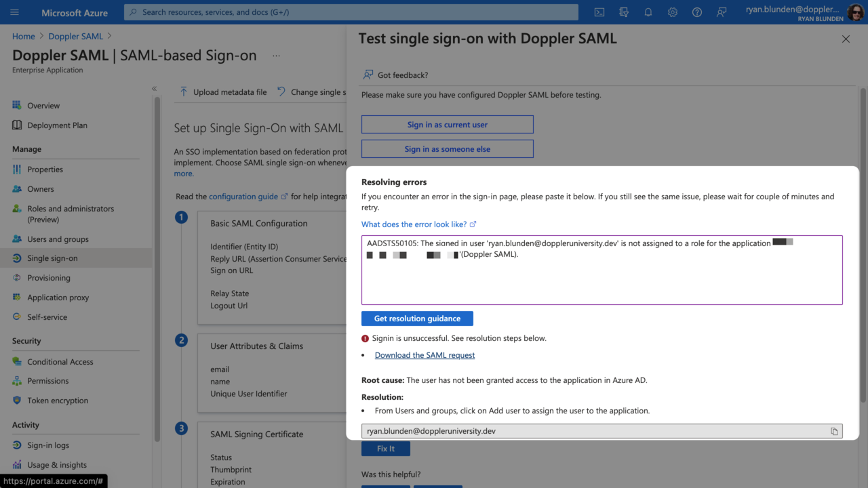The height and width of the screenshot is (488, 868).
Task: Click the ryan.blunden@doppleruniversity.dev username field
Action: (602, 431)
